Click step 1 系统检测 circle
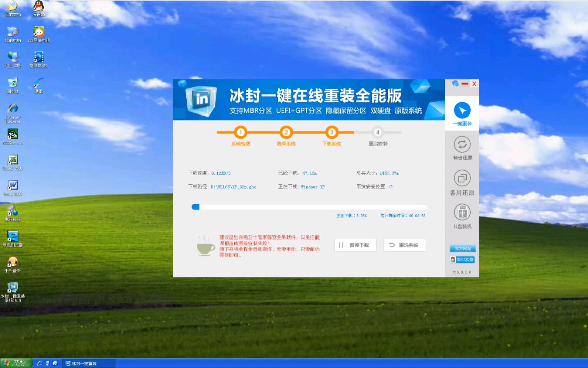 tap(241, 132)
